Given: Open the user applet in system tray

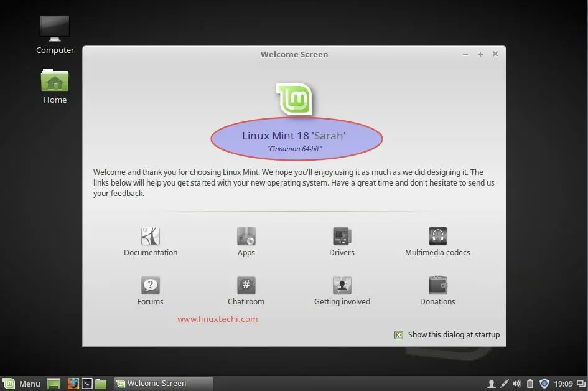Looking at the screenshot, I should 491,384.
